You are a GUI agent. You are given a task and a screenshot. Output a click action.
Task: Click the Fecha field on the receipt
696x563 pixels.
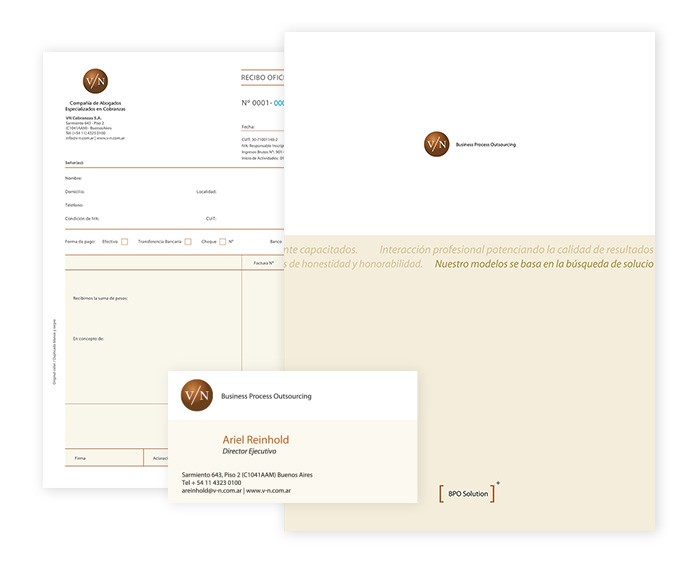[248, 127]
